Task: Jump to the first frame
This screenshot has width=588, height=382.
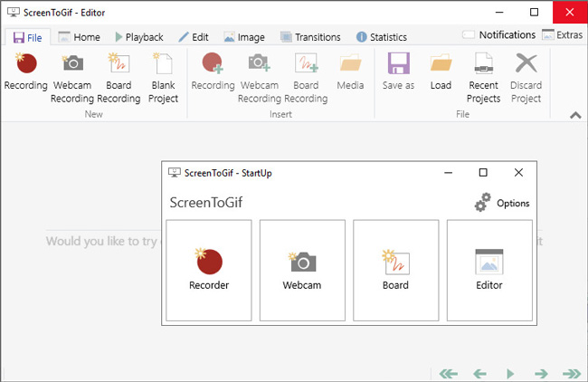Action: point(449,374)
